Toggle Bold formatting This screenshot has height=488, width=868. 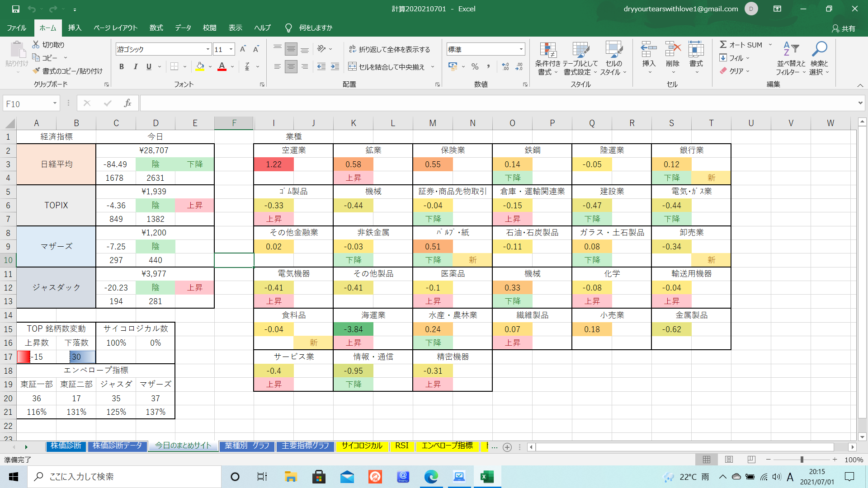tap(121, 67)
